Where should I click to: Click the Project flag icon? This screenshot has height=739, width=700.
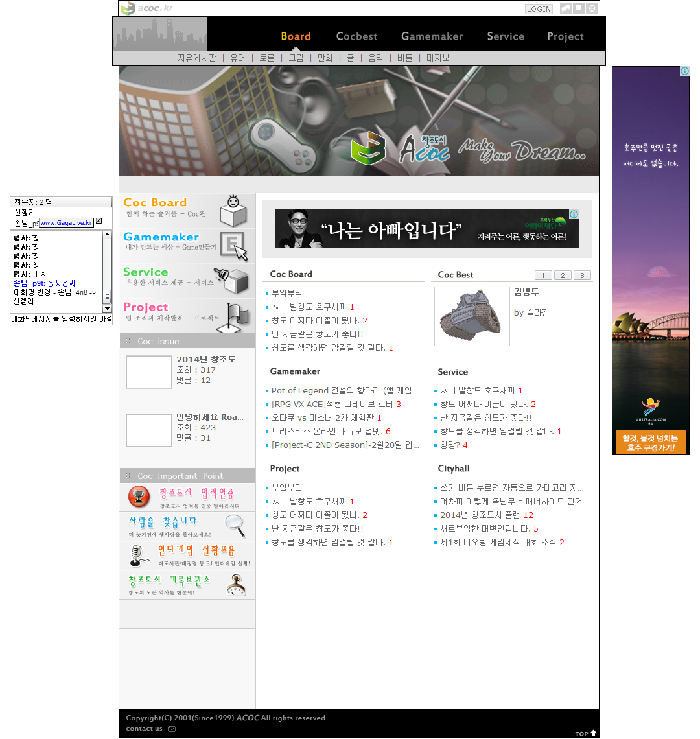[x=234, y=317]
